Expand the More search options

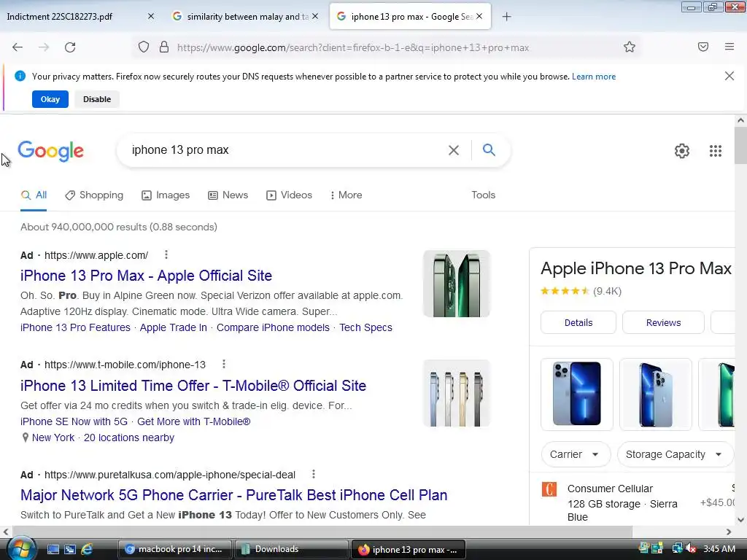point(347,195)
